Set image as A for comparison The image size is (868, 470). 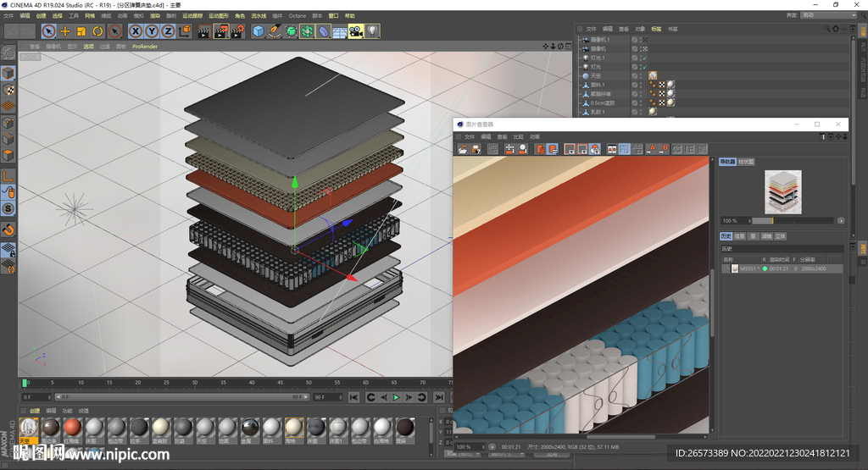652,149
